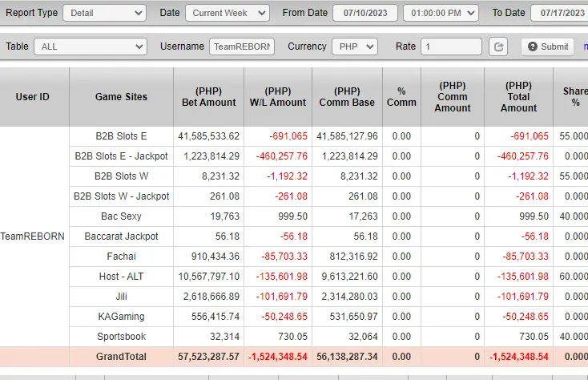Image resolution: width=588 pixels, height=380 pixels.
Task: Click the From Date field 07/10/2023
Action: (x=365, y=13)
